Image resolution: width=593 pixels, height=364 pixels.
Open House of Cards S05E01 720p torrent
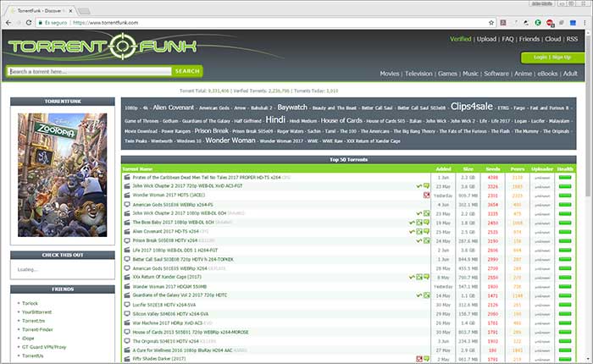tap(191, 332)
